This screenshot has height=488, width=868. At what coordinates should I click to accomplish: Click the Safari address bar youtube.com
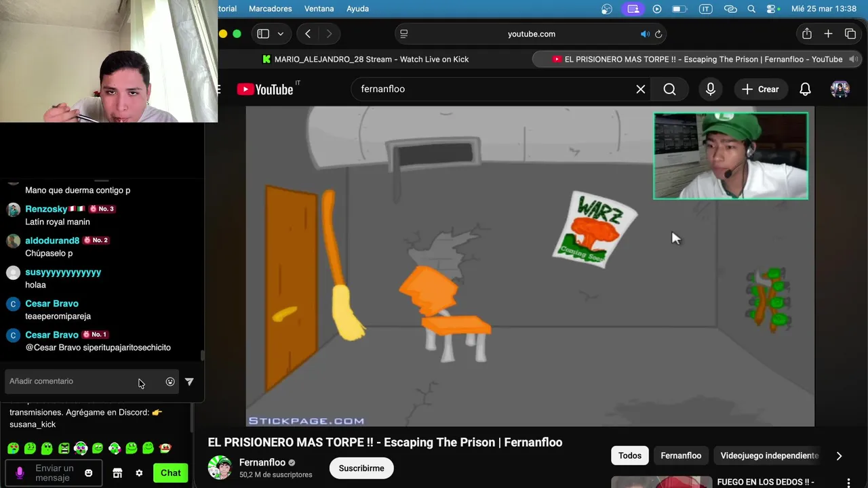pos(531,34)
